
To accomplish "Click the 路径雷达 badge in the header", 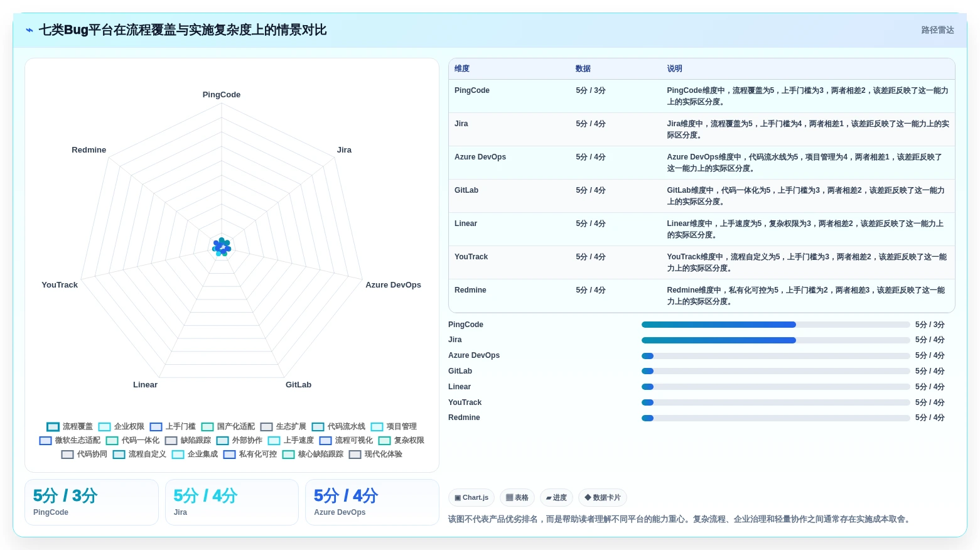I will pos(937,30).
